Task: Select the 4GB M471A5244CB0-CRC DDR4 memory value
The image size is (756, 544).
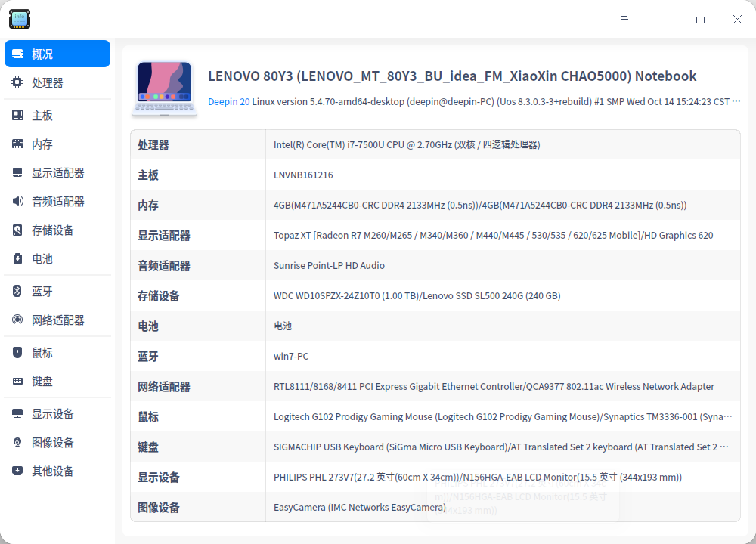Action: [480, 206]
